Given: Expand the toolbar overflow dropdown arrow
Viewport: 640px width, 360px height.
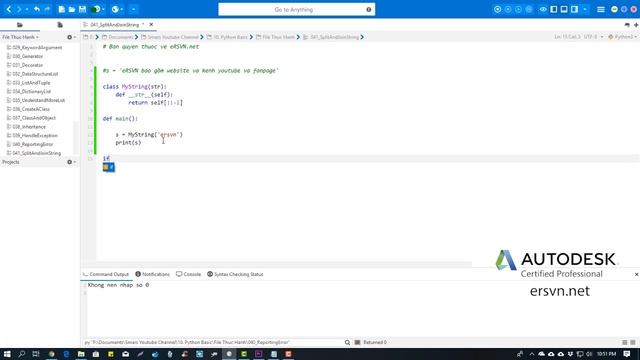Looking at the screenshot, I should click(133, 9).
